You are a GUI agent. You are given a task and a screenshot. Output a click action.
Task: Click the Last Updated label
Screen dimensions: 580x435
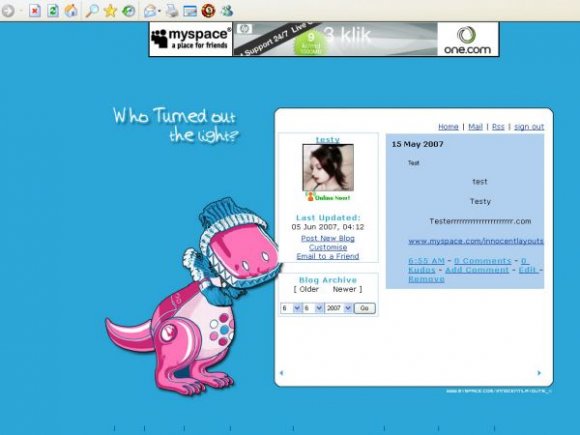[x=328, y=218]
